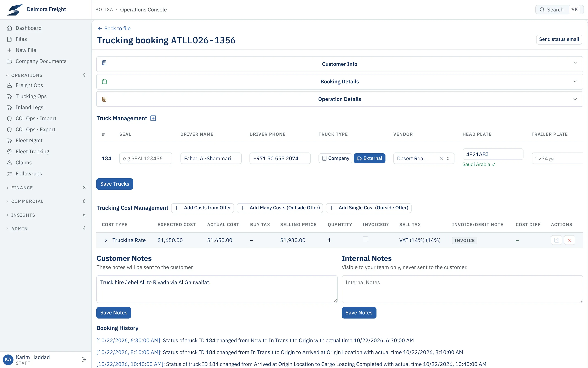Click the KA user avatar
This screenshot has height=368, width=588.
(x=8, y=359)
